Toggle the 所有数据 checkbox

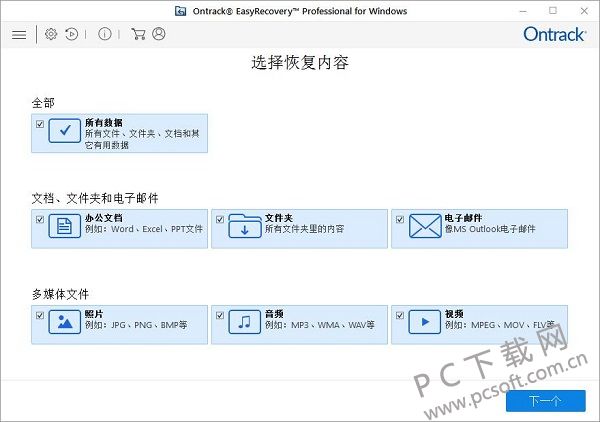40,124
